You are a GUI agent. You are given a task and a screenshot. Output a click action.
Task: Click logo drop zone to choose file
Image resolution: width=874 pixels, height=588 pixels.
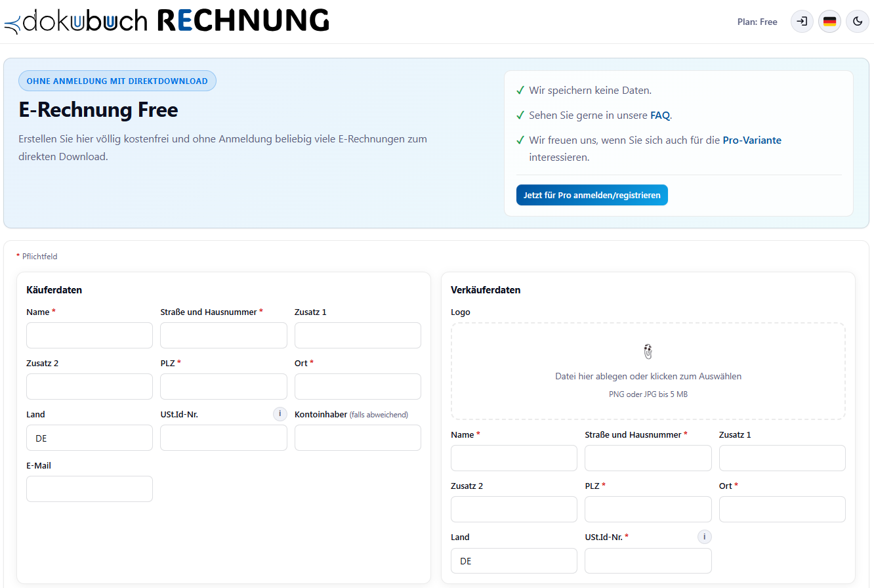click(x=648, y=371)
